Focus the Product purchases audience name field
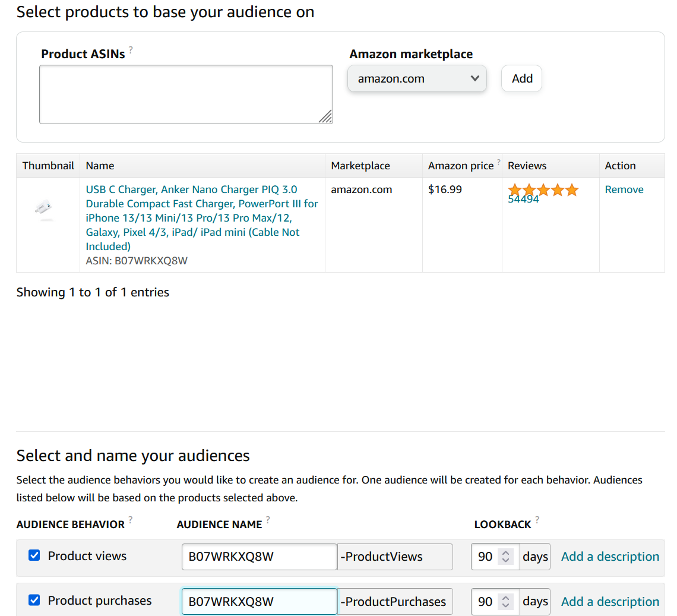This screenshot has width=677, height=616. [259, 602]
